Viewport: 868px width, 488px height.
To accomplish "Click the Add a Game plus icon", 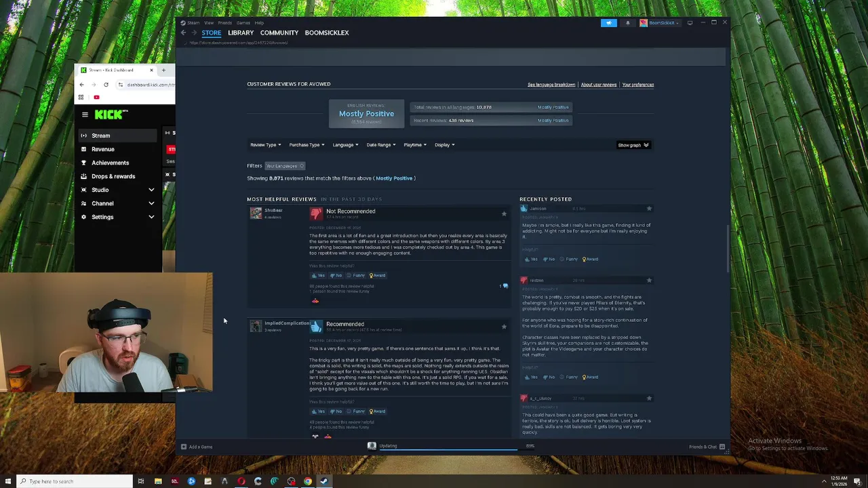I will [x=184, y=447].
